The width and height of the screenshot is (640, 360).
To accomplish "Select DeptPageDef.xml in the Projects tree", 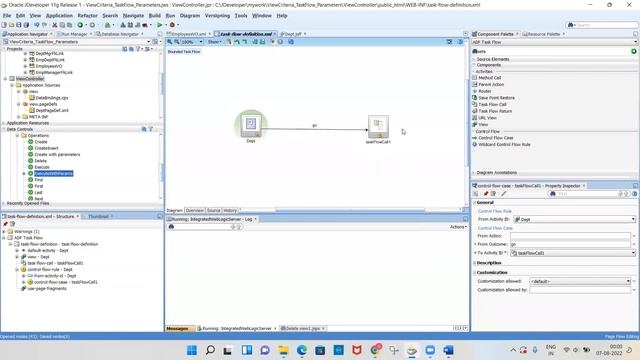I will (x=52, y=110).
